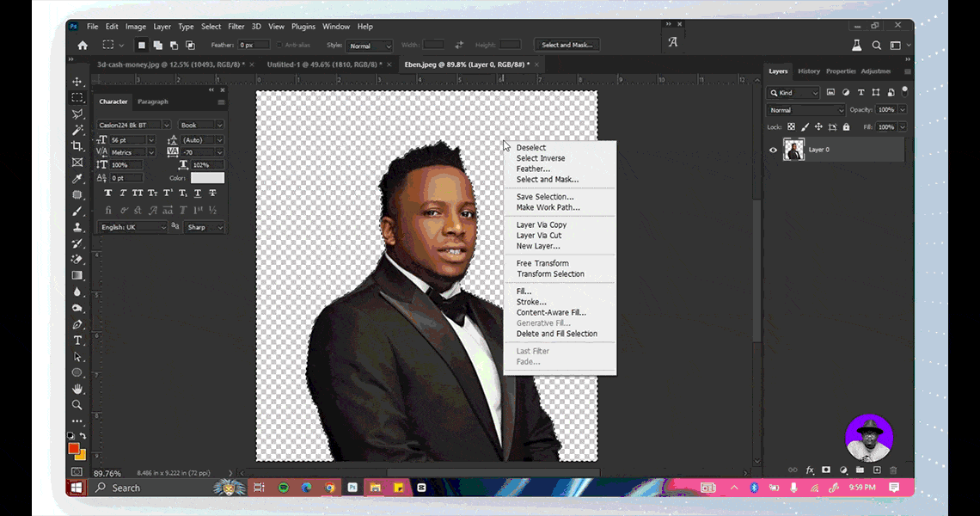The image size is (980, 516).
Task: Select the Zoom tool in toolbar
Action: click(77, 405)
